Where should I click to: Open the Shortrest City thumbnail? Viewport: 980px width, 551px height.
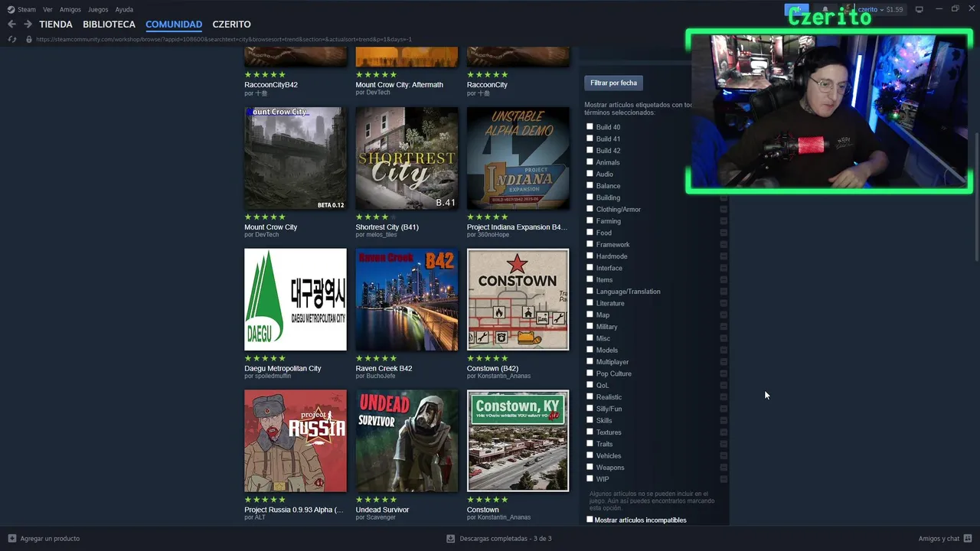(x=407, y=158)
